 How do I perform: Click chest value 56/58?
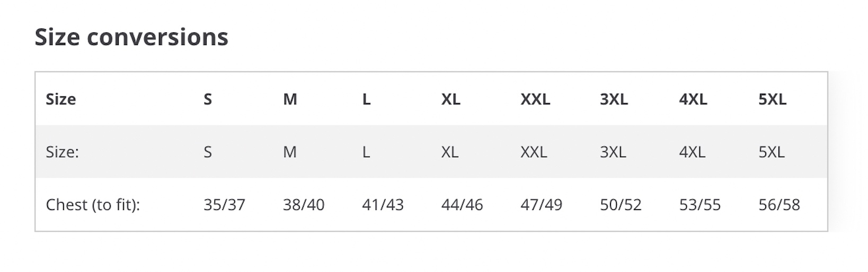(x=779, y=205)
